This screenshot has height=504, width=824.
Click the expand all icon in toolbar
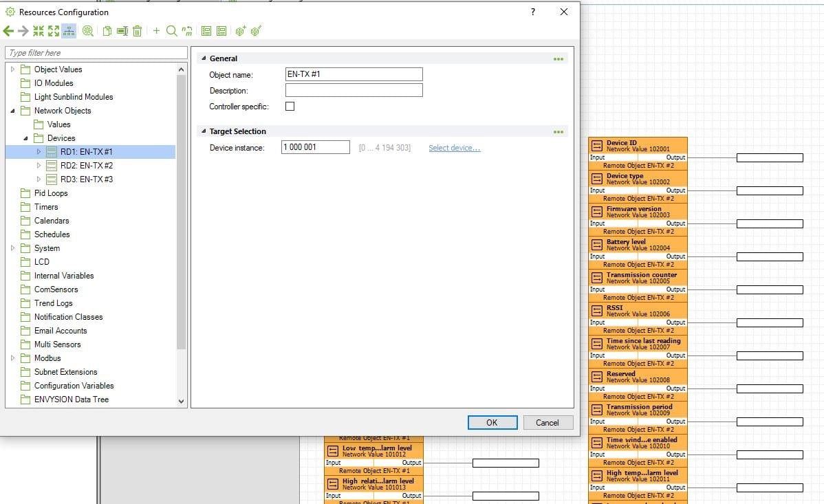[x=54, y=31]
